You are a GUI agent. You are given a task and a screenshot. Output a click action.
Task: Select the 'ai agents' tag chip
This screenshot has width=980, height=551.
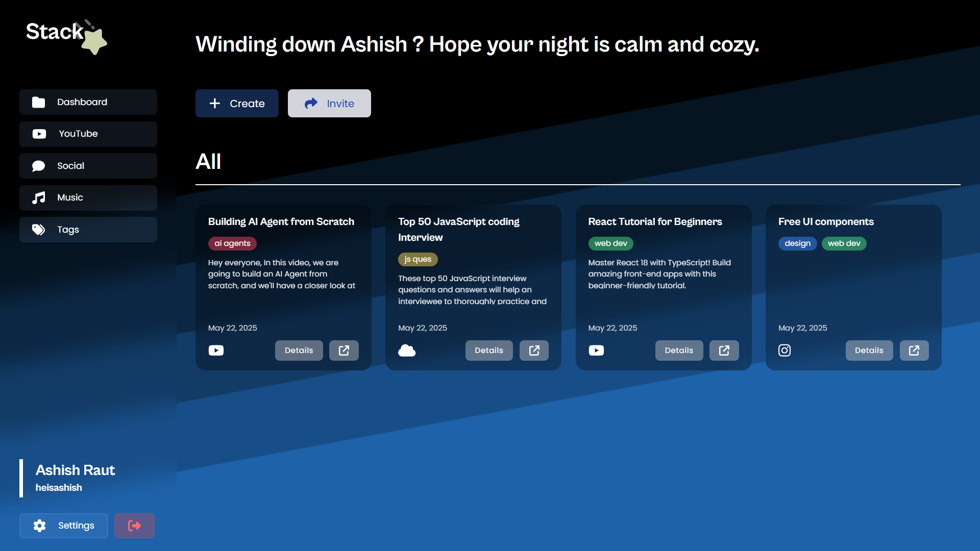coord(232,243)
